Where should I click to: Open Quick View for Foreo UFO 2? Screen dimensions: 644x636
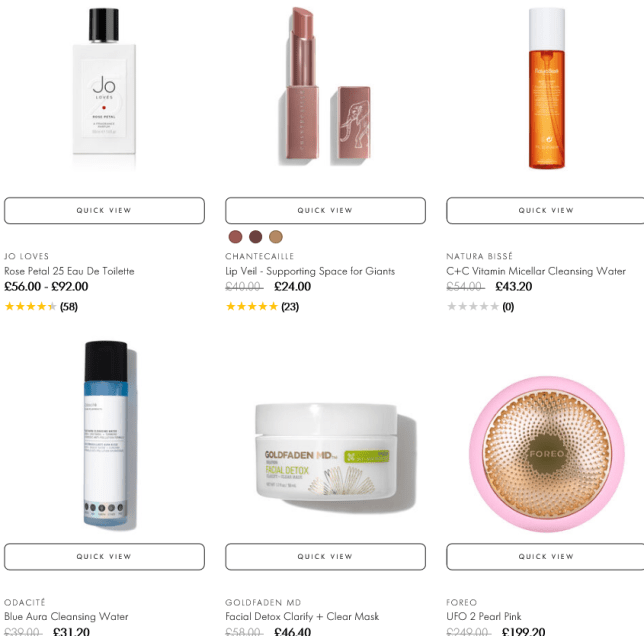pyautogui.click(x=545, y=557)
